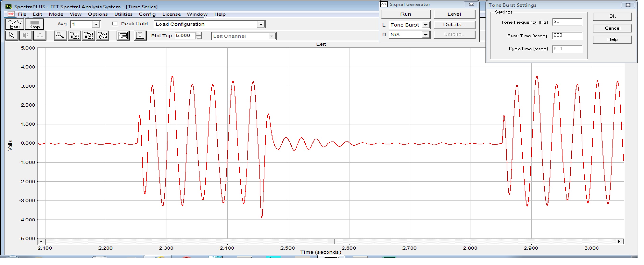
Task: Activate the magnifying glass zoom tool
Action: (x=60, y=36)
